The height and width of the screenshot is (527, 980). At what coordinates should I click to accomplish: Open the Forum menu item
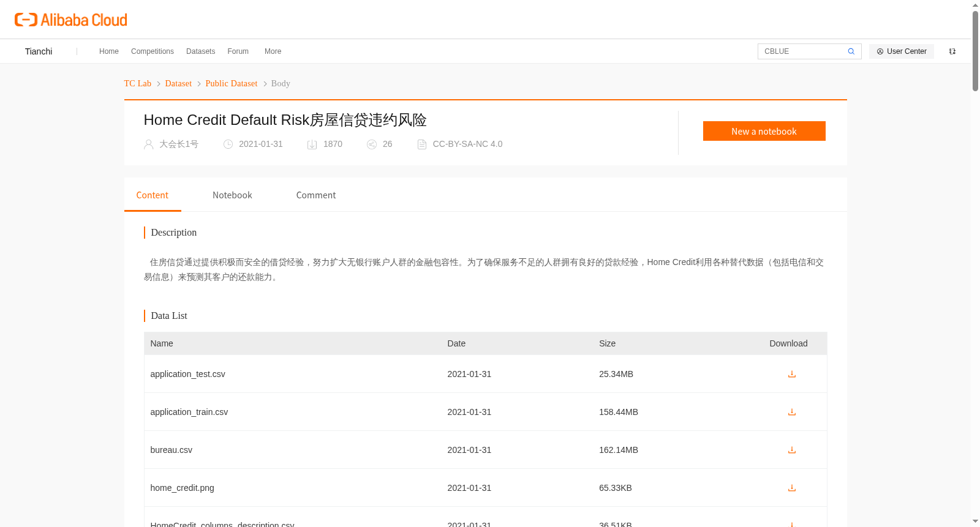[238, 51]
